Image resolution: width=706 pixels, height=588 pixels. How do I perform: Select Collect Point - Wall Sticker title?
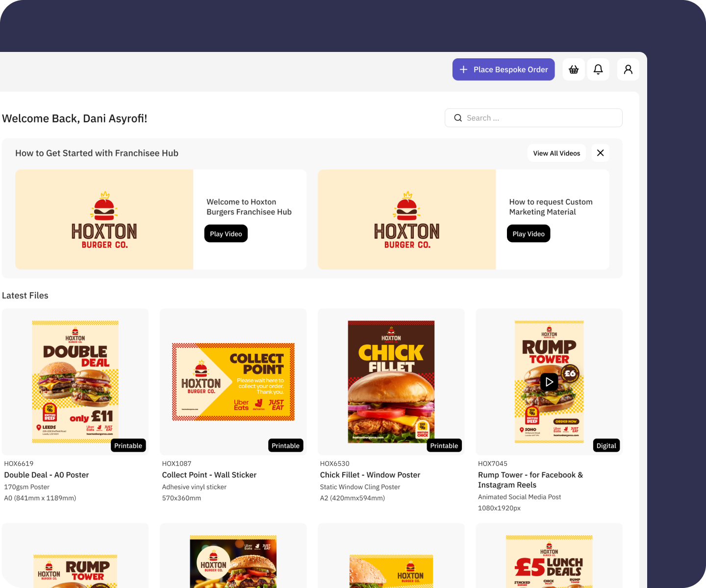[x=209, y=475]
